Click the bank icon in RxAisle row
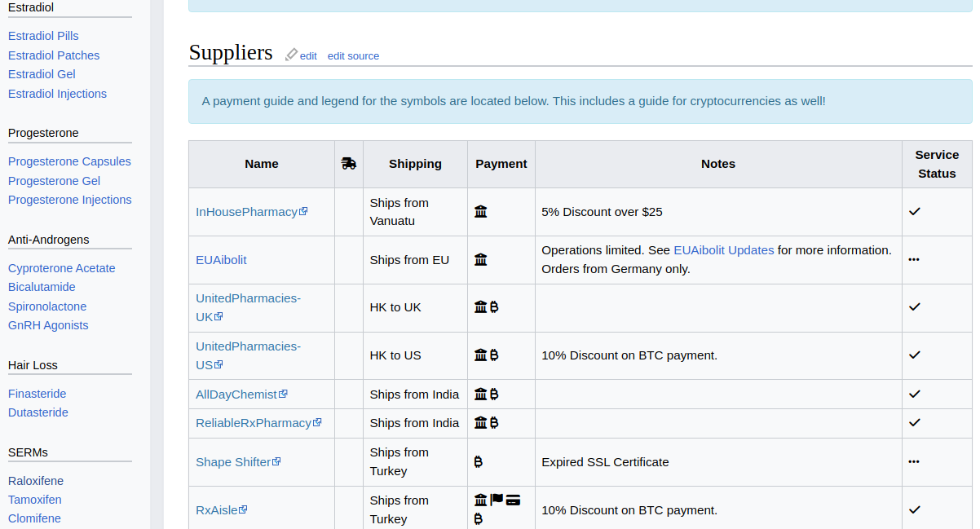 click(481, 500)
